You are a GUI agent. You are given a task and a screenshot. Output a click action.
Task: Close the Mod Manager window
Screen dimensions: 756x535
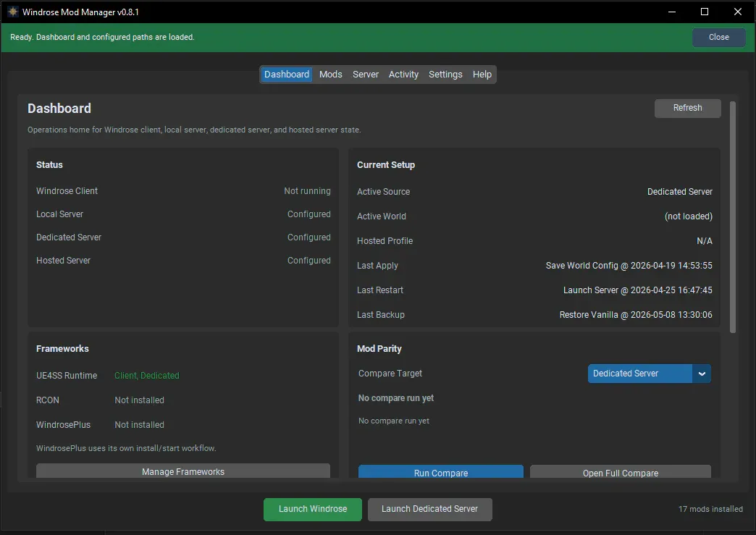click(x=738, y=12)
